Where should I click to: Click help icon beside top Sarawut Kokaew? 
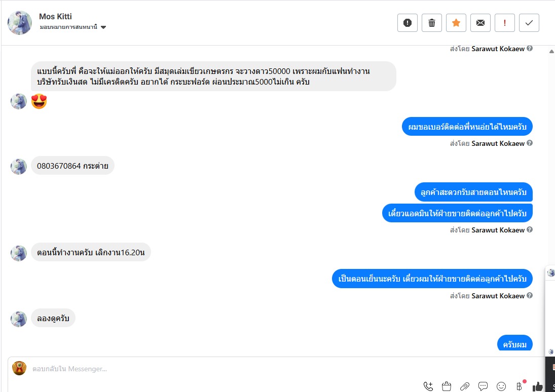530,49
